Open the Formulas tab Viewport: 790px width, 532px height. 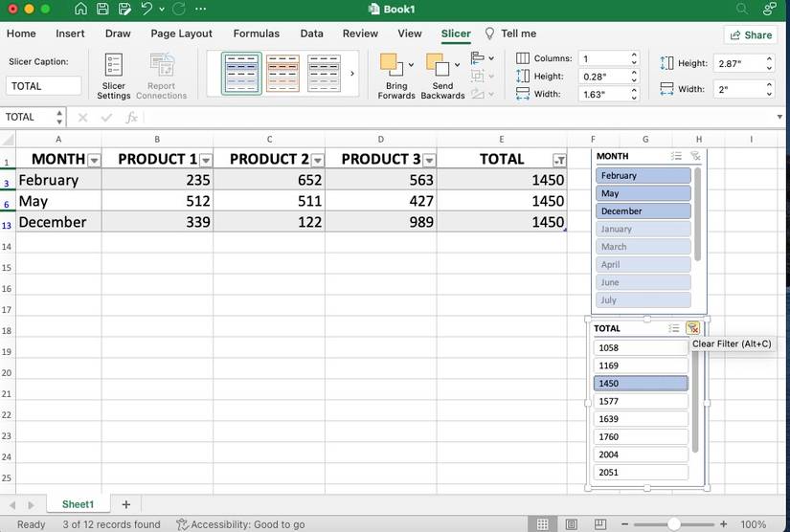point(256,33)
